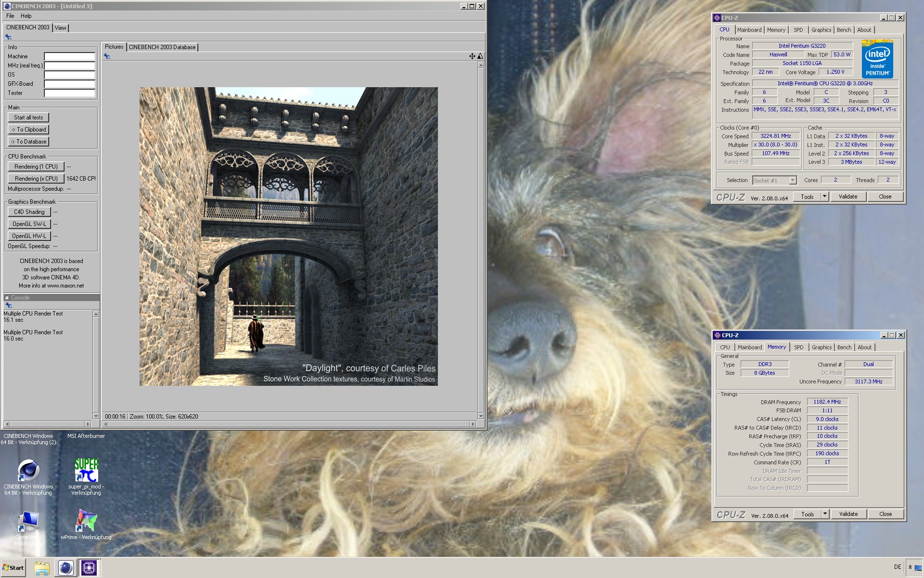
Task: Open the Help menu in CINEBENCH
Action: 26,16
